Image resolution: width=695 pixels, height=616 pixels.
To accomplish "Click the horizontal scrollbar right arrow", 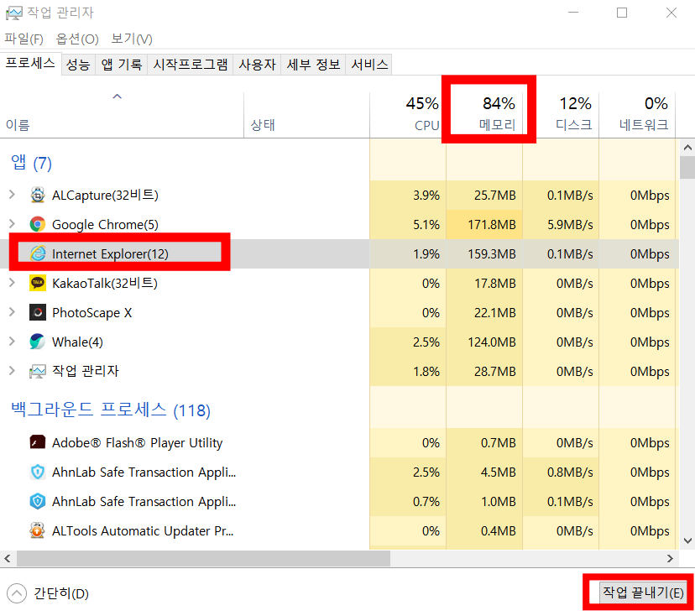I will click(x=670, y=558).
